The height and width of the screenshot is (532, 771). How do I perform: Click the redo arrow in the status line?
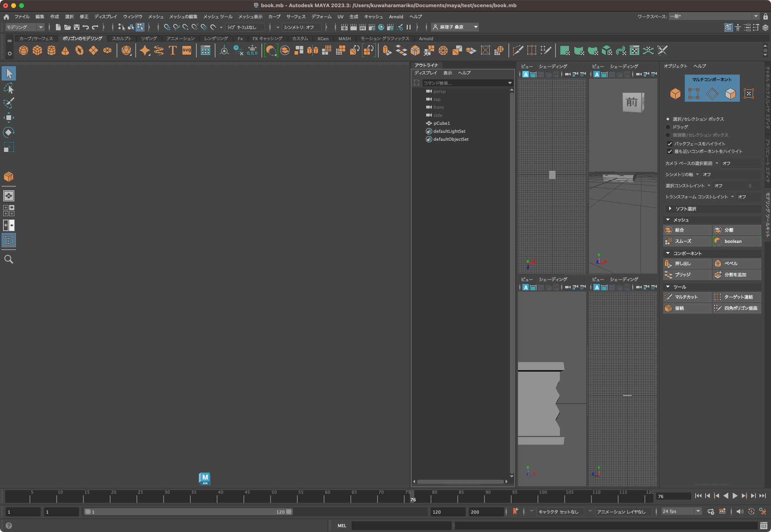95,27
